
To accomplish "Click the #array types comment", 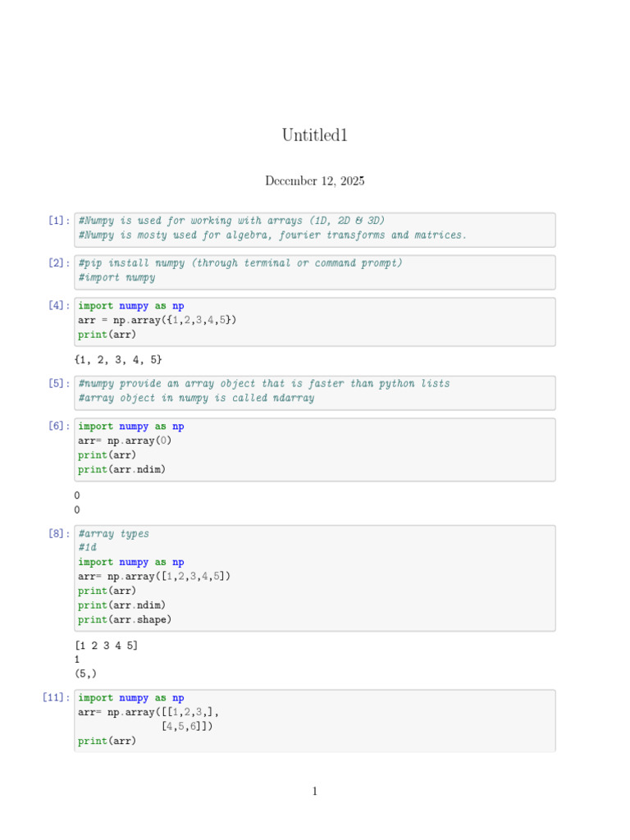I will coord(113,533).
